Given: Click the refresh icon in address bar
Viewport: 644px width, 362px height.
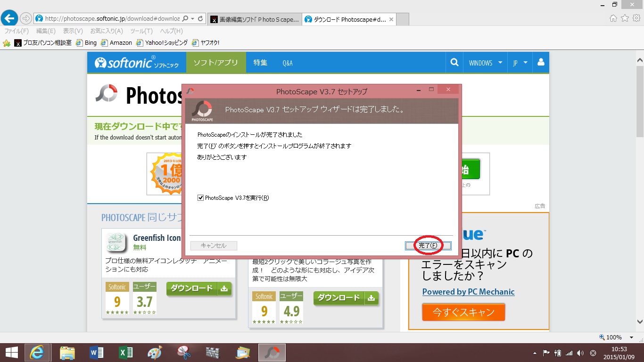Looking at the screenshot, I should 200,18.
